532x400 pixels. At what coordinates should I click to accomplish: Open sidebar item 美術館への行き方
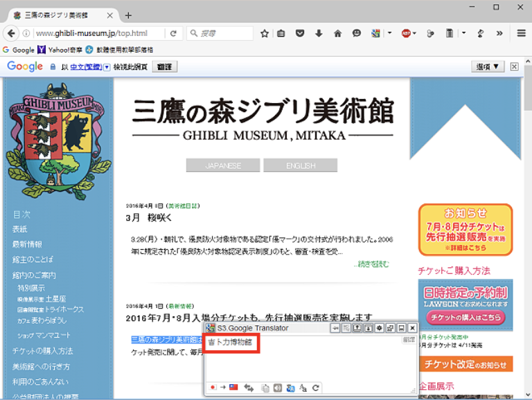41,367
